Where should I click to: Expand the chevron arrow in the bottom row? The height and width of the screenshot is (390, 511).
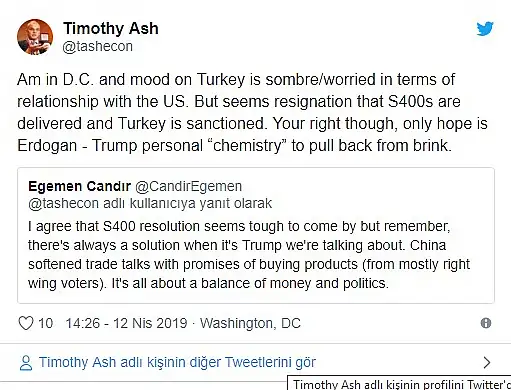pos(487,362)
